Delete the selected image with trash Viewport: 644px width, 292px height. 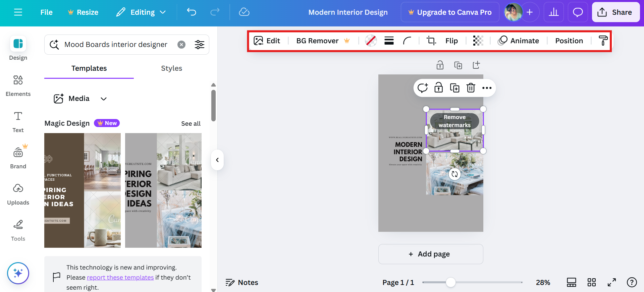coord(471,88)
